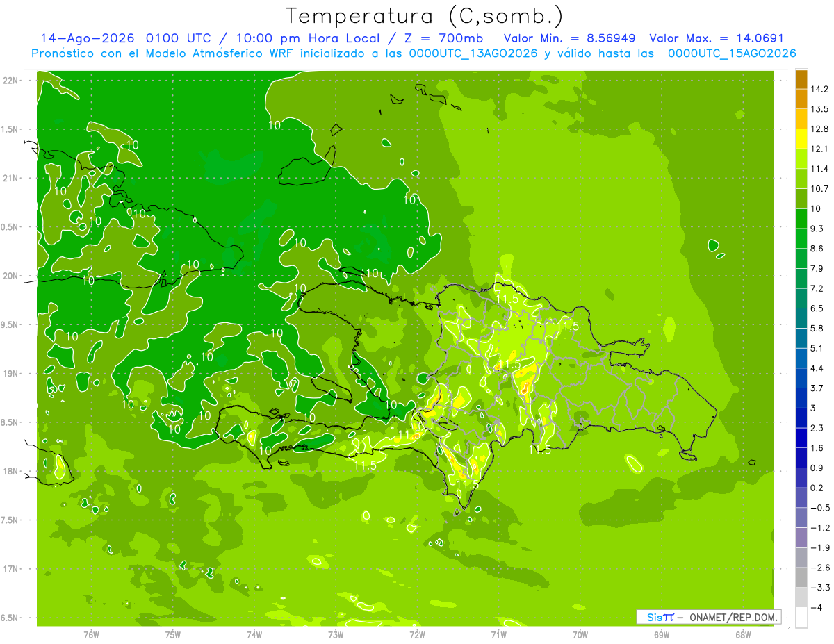
Task: Click the '7.9' legend value
Action: tap(817, 268)
